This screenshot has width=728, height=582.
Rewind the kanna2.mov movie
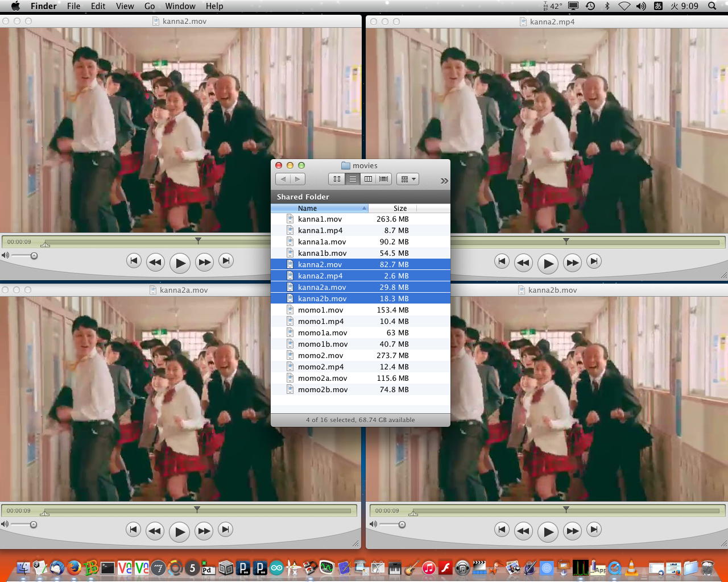[155, 262]
